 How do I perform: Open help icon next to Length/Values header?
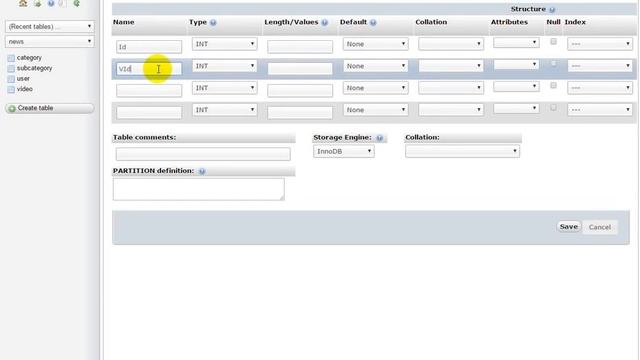tap(324, 22)
